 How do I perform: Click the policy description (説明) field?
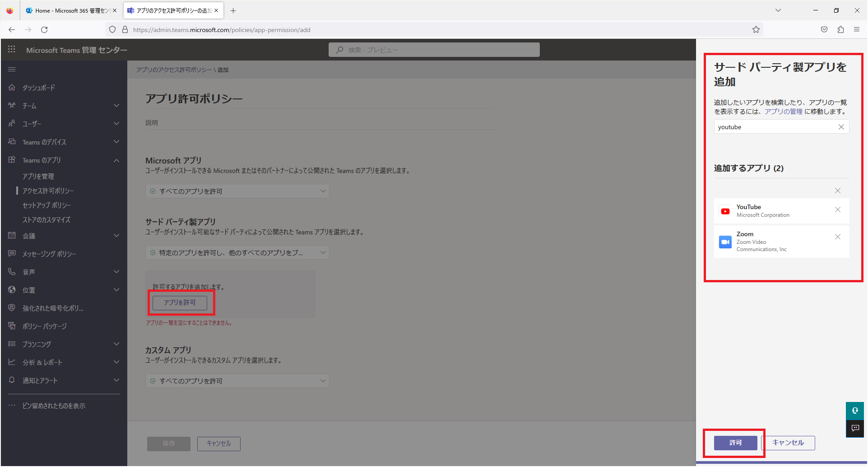(320, 123)
